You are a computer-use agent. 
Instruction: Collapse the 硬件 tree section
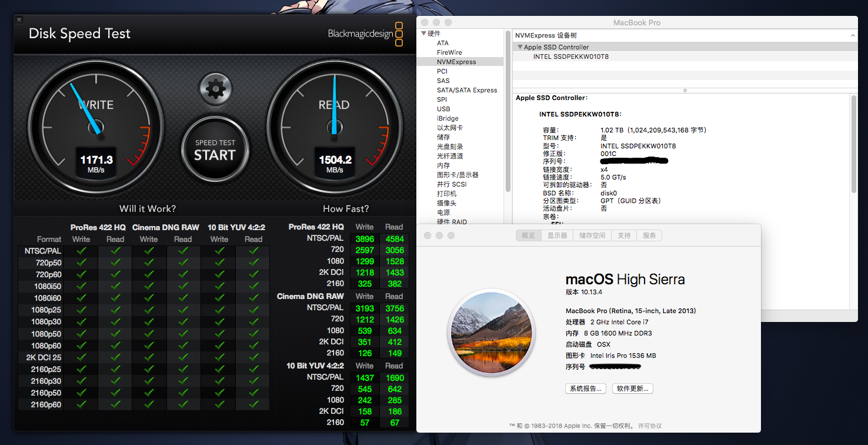pyautogui.click(x=423, y=34)
